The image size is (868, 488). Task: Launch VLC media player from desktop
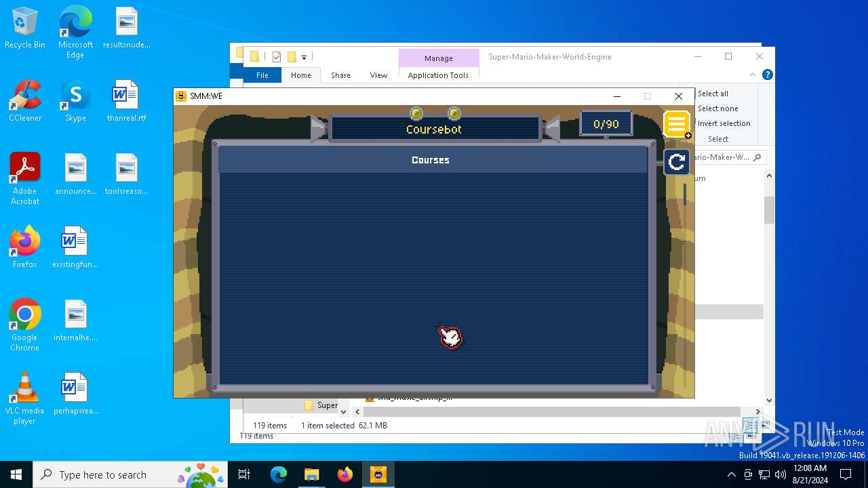point(25,399)
